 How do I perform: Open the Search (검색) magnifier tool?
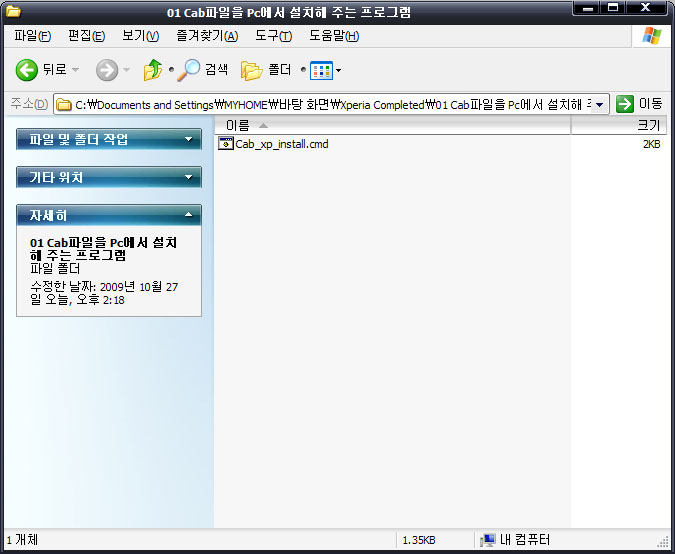[x=189, y=70]
